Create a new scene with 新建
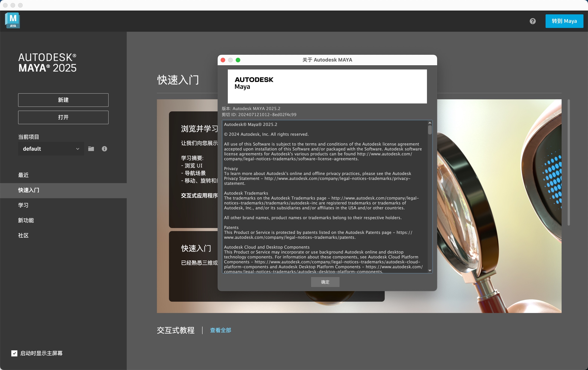This screenshot has height=370, width=588. pos(63,100)
